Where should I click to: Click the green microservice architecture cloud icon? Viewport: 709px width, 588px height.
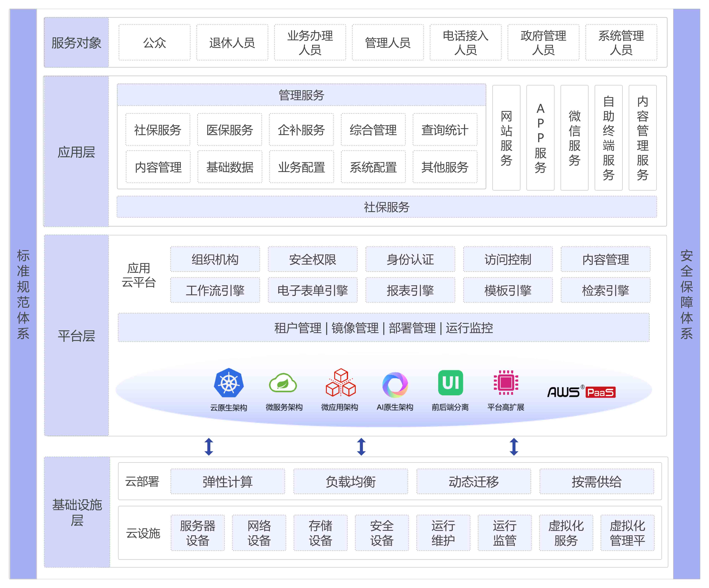click(x=283, y=383)
